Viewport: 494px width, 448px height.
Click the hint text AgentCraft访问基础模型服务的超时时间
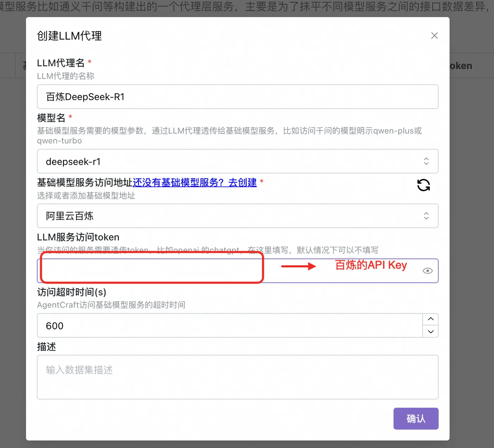point(111,305)
